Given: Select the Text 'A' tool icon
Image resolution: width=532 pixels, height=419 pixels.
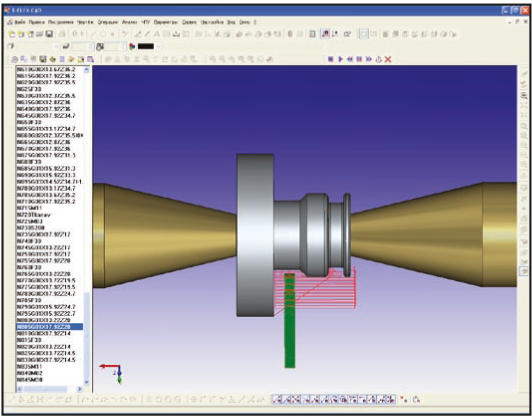Looking at the screenshot, I should click(157, 34).
